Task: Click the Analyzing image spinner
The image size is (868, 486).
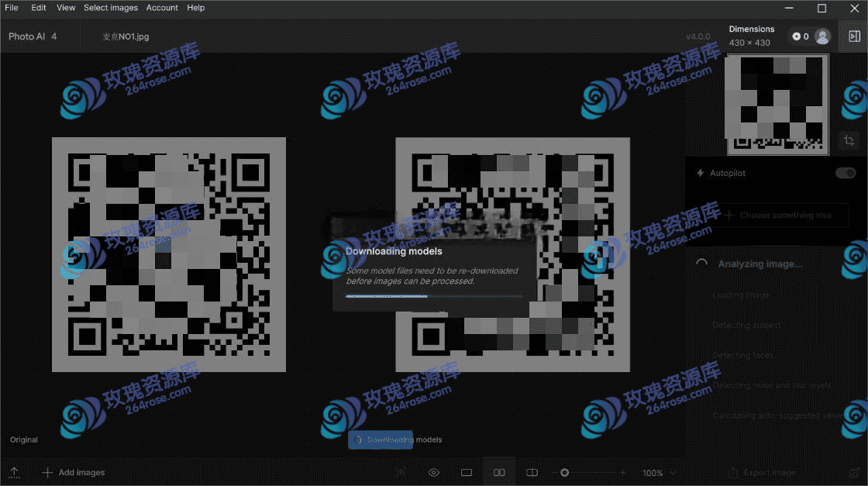Action: point(701,264)
